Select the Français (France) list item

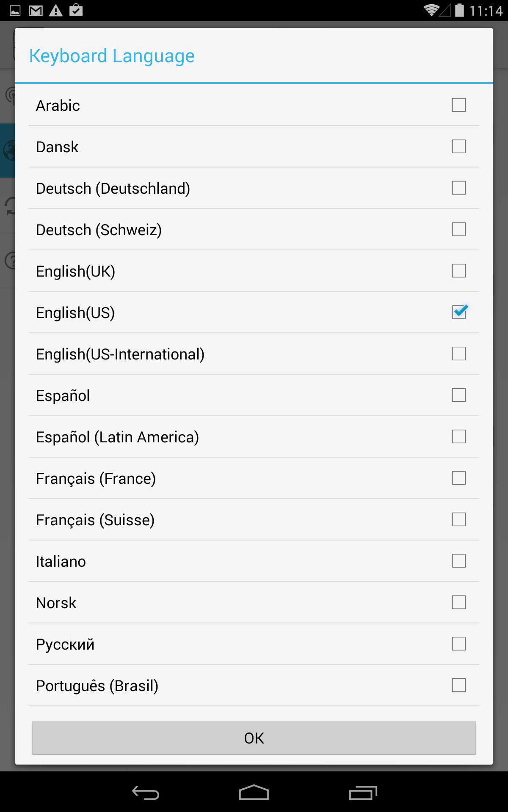tap(254, 478)
